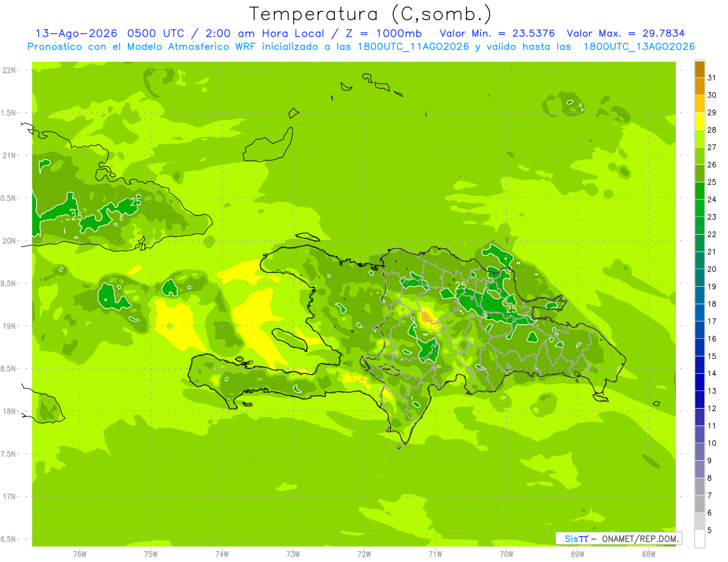Image resolution: width=728 pixels, height=562 pixels.
Task: Click yellow swatch between 28 and 29
Action: point(699,121)
